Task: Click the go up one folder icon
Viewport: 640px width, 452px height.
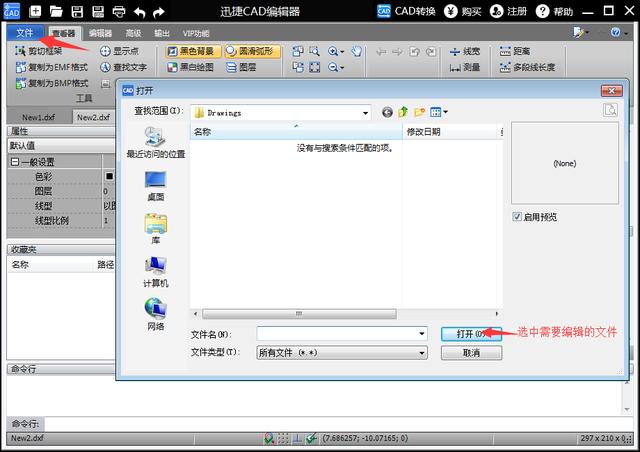Action: tap(403, 112)
